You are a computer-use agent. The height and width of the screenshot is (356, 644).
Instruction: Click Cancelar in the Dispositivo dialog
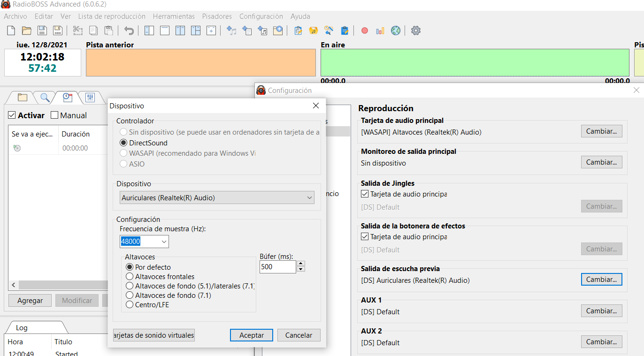click(x=299, y=335)
